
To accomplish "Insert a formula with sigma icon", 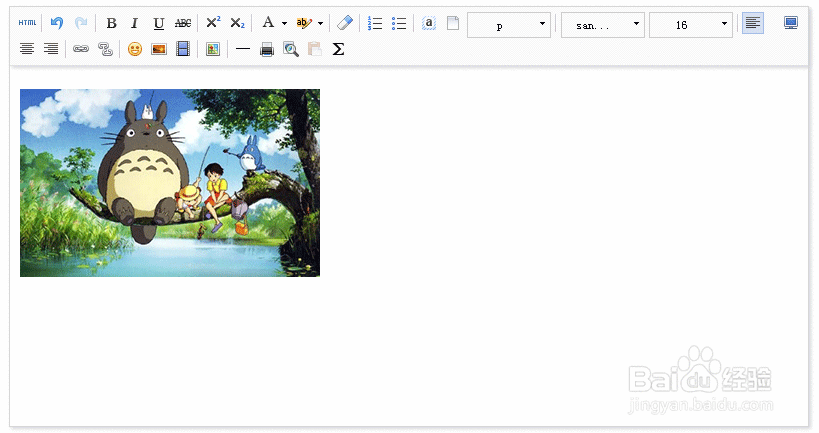I will (338, 49).
